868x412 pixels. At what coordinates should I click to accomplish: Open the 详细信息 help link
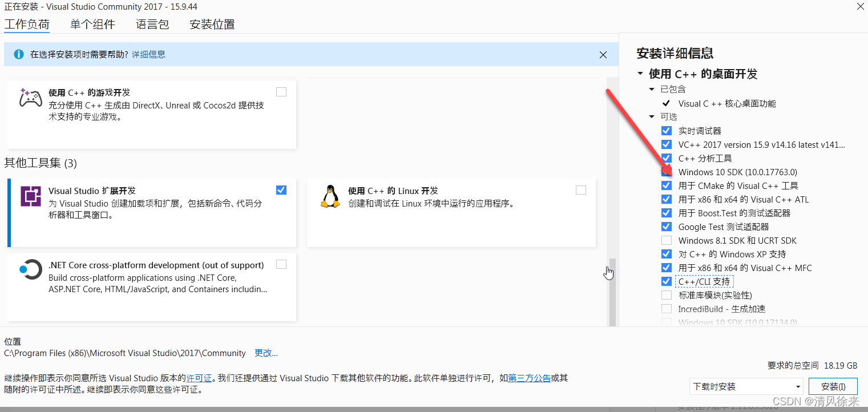click(148, 55)
